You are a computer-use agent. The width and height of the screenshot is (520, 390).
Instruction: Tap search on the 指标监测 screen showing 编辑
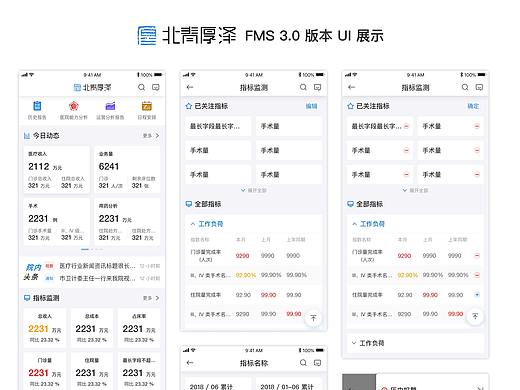tap(303, 87)
